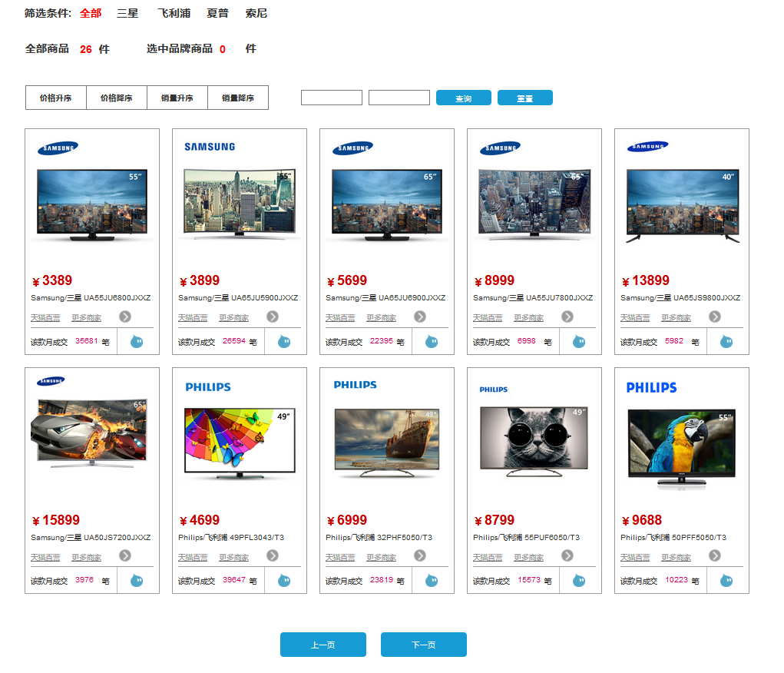The image size is (784, 673).
Task: Click blue chat icon for ¥3899 Samsung TV
Action: 284,342
